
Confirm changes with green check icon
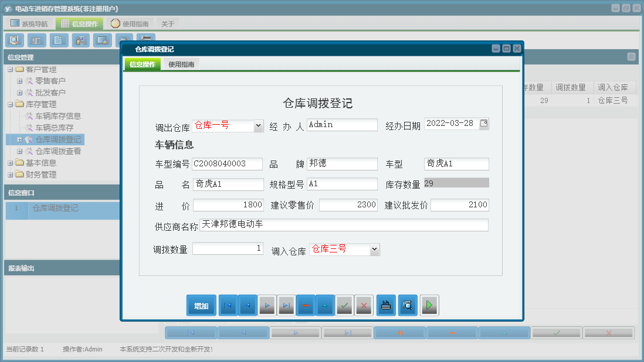click(x=344, y=305)
